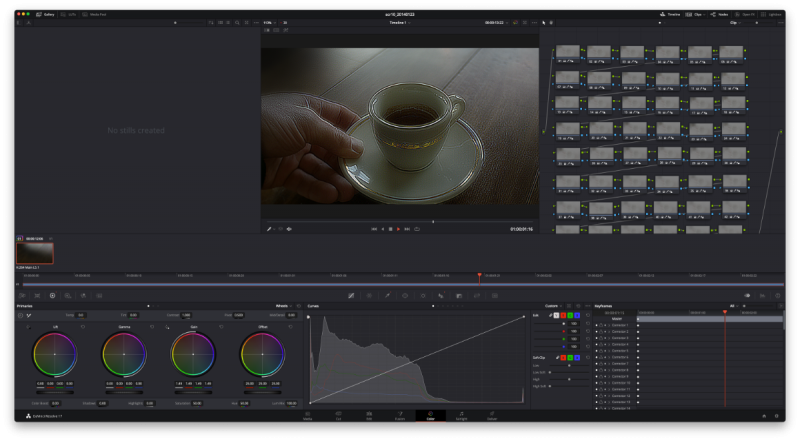
Task: Enable the red channel curve button
Action: pyautogui.click(x=562, y=315)
